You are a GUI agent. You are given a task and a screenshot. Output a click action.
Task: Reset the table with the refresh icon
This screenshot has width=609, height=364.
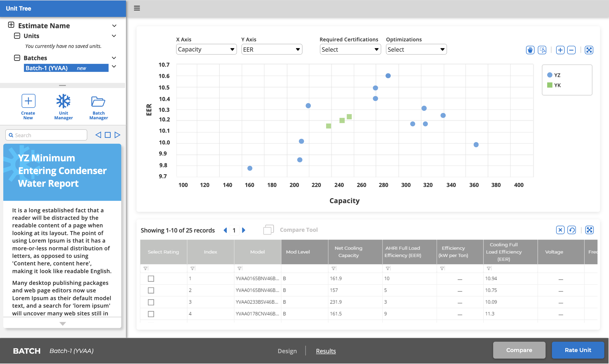coord(572,230)
